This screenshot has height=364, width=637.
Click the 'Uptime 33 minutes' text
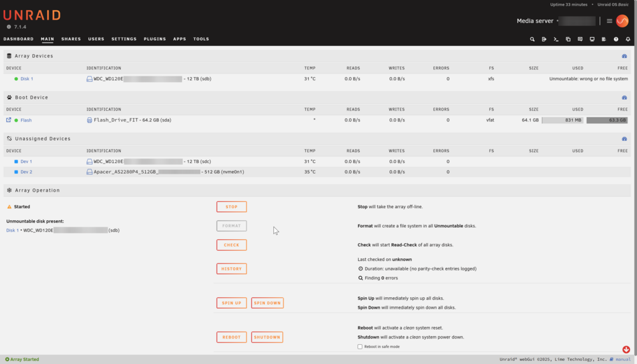click(x=569, y=4)
